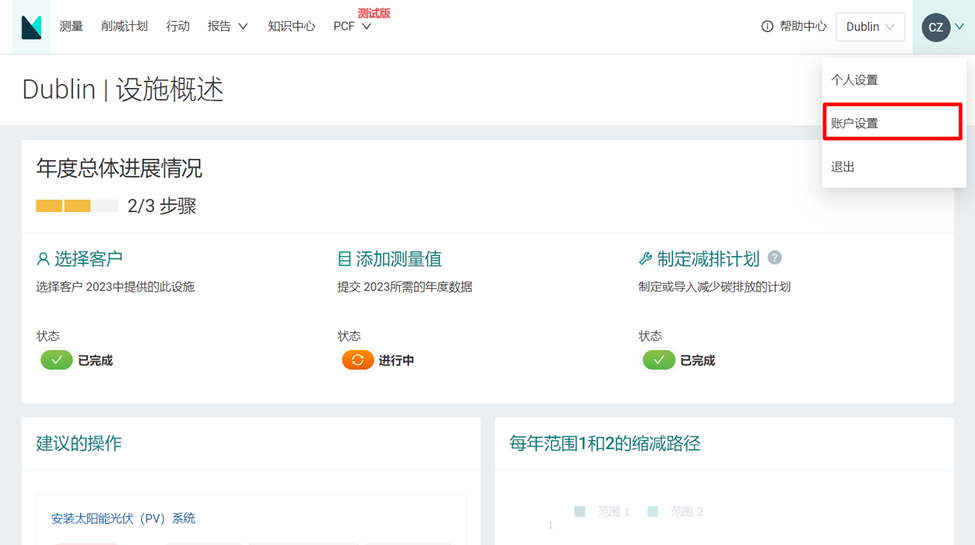Click the wrench icon beside 制定减排计划
Image resolution: width=975 pixels, height=545 pixels.
(x=645, y=259)
